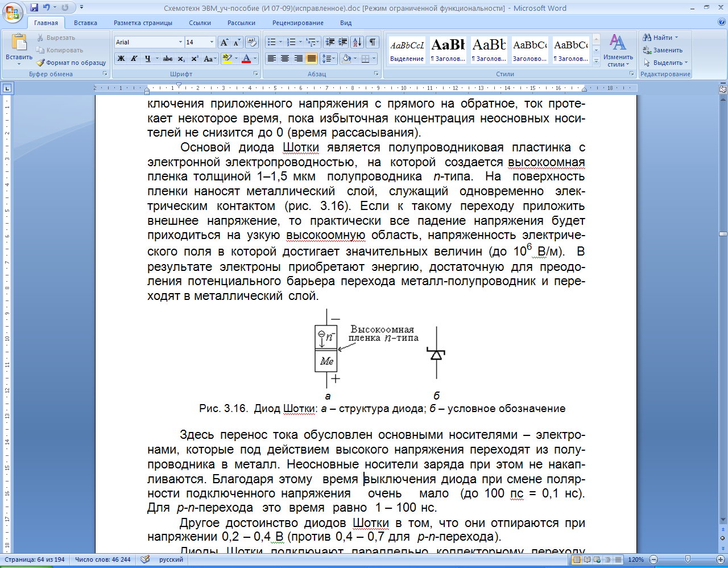728x568 pixels.
Task: Align text to the right
Action: tap(298, 59)
